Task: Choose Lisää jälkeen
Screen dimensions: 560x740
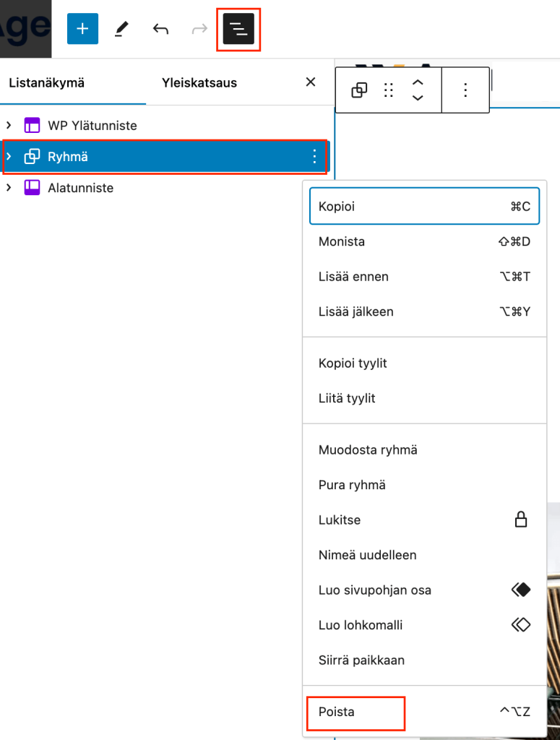Action: pos(425,311)
